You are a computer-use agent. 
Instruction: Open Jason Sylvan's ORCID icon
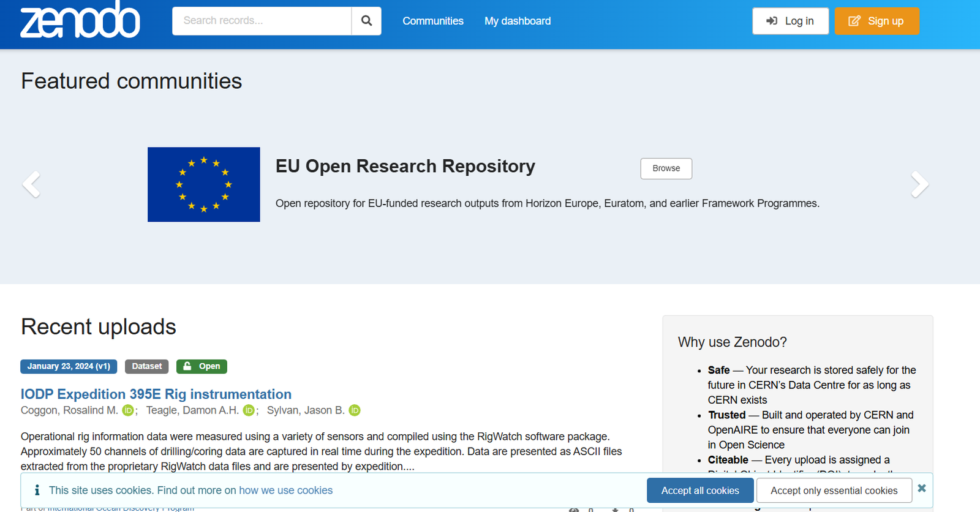(355, 410)
